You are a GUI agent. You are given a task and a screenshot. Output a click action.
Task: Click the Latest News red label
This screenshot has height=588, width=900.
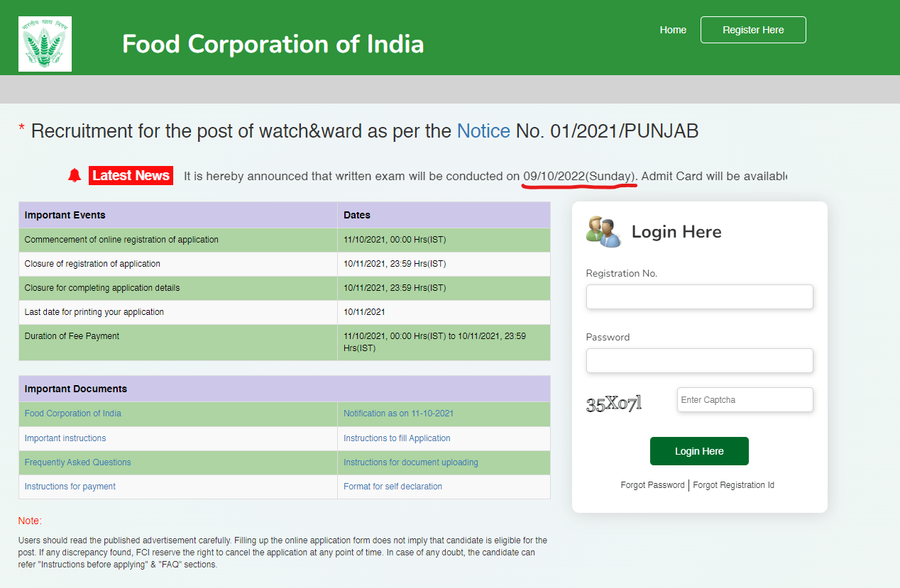pyautogui.click(x=131, y=175)
